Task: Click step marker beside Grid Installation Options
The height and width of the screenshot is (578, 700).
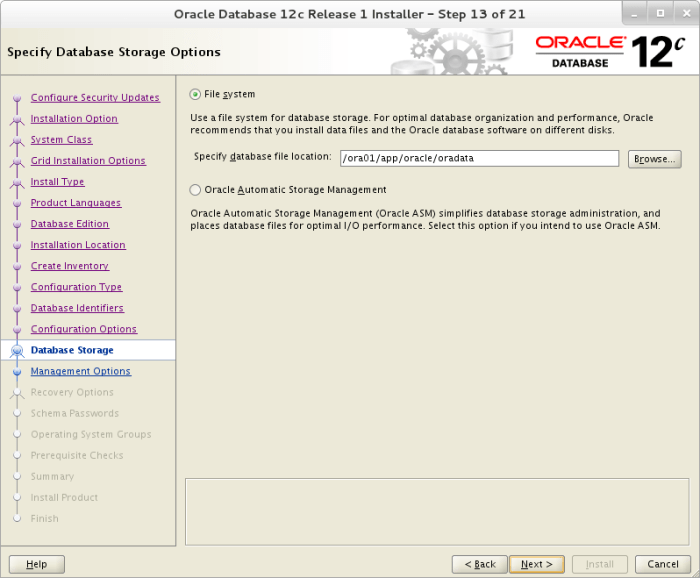Action: (x=17, y=161)
